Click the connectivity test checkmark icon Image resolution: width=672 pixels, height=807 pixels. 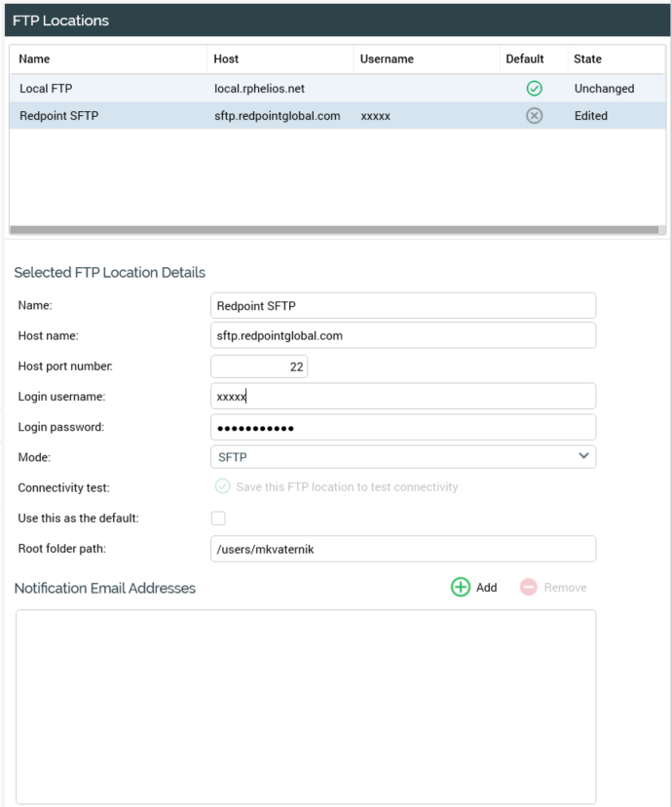click(222, 486)
